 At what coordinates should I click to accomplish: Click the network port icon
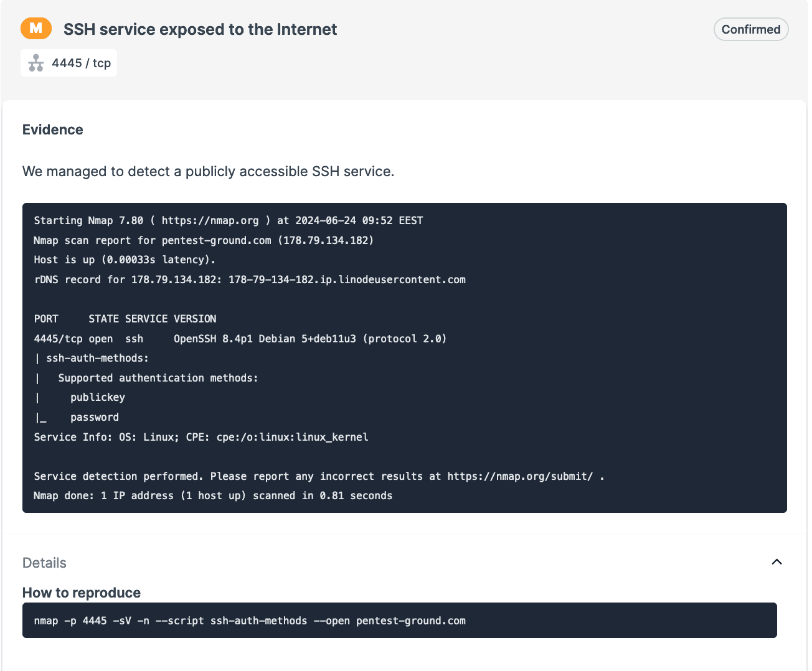(x=36, y=63)
